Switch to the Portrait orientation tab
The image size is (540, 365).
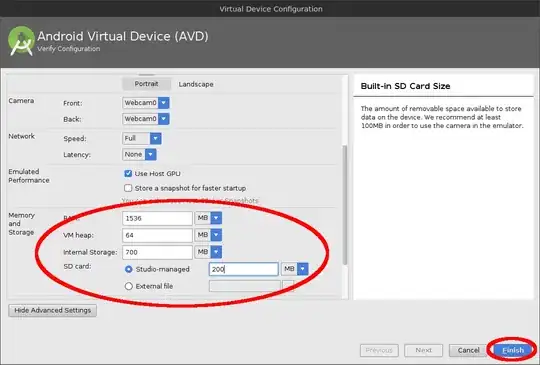point(146,84)
